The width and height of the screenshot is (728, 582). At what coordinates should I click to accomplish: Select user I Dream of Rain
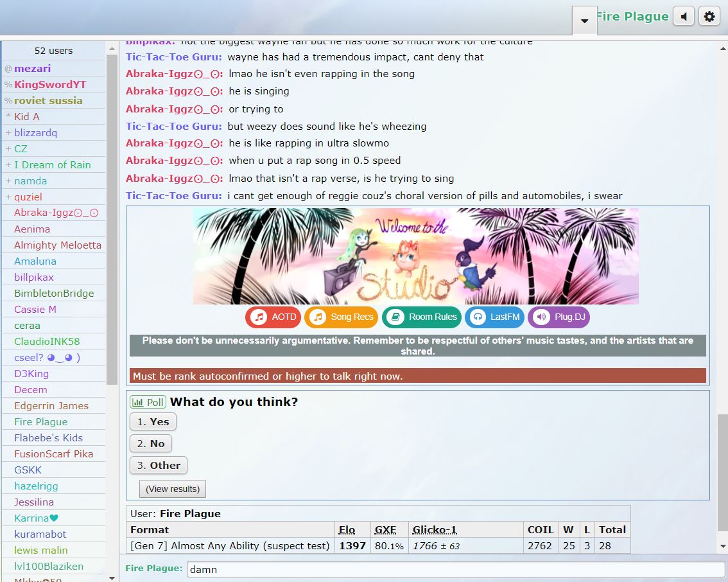coord(53,165)
